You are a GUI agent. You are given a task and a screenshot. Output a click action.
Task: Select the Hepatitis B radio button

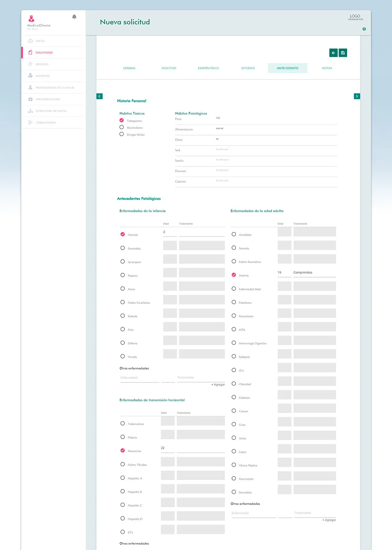(x=122, y=491)
